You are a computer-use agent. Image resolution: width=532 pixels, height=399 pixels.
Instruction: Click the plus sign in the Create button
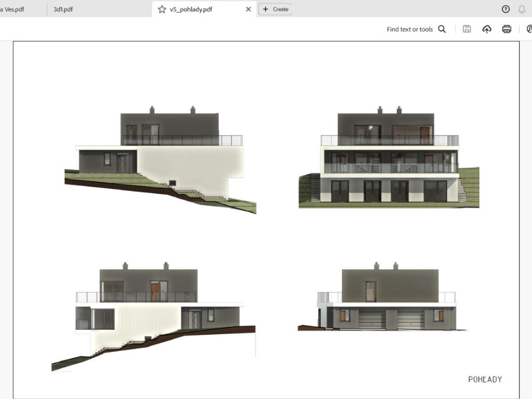(265, 9)
